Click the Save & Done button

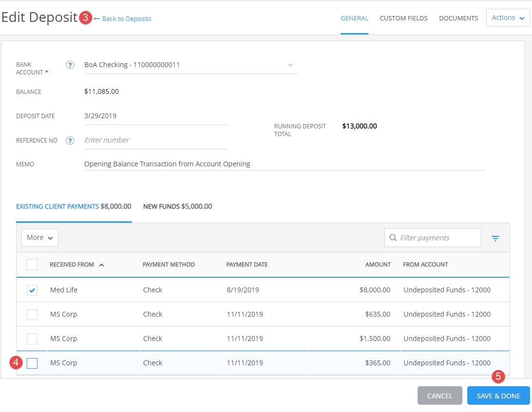tap(498, 396)
